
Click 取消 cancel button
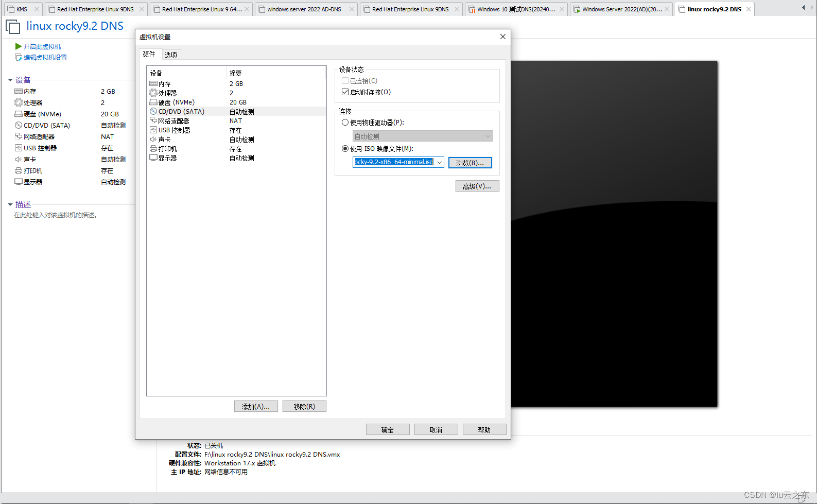[x=436, y=430]
